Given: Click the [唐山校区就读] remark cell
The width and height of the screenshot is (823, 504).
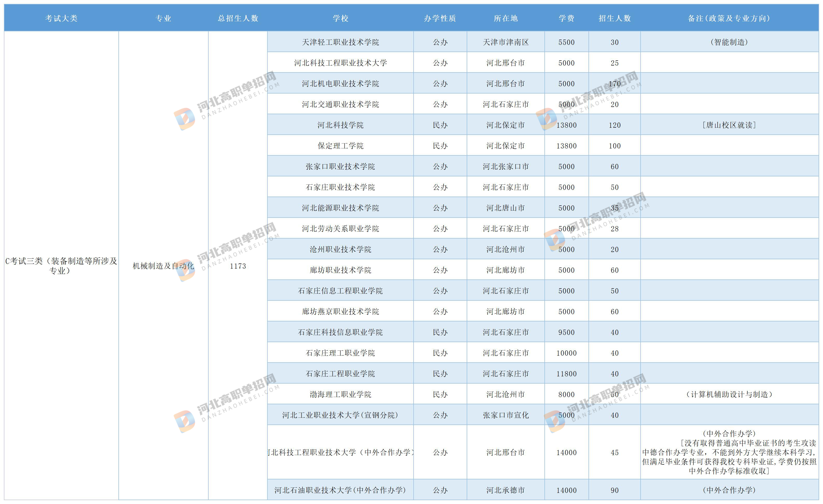Looking at the screenshot, I should pyautogui.click(x=729, y=125).
